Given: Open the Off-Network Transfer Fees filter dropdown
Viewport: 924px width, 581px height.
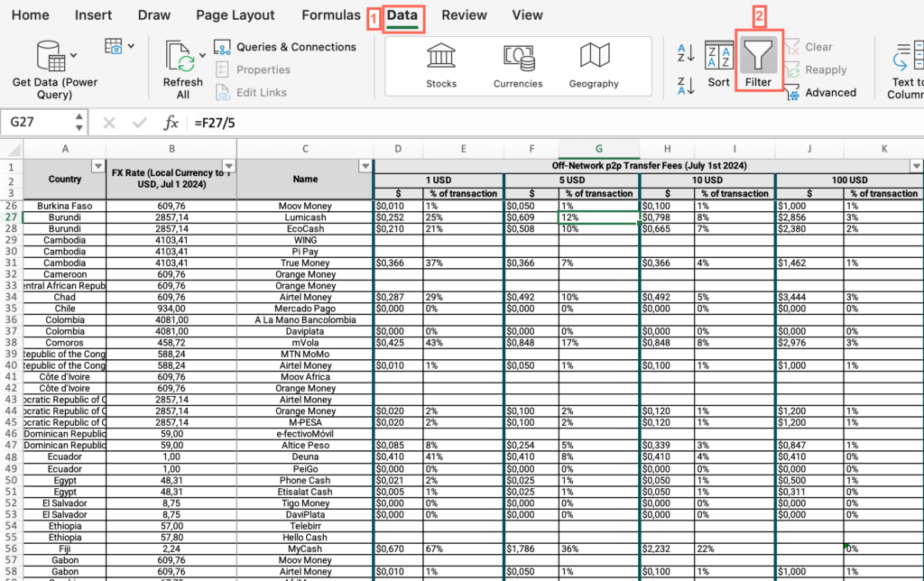Looking at the screenshot, I should (x=917, y=166).
